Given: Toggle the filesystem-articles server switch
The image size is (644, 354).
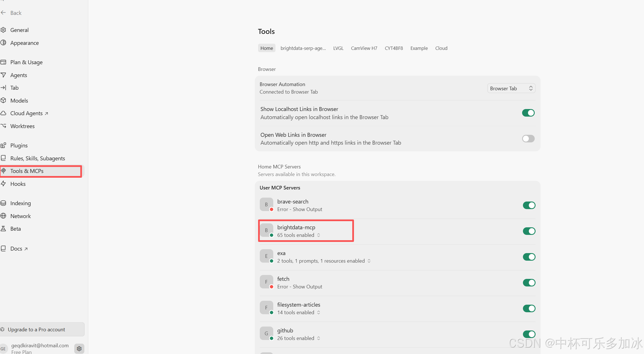Looking at the screenshot, I should [529, 308].
